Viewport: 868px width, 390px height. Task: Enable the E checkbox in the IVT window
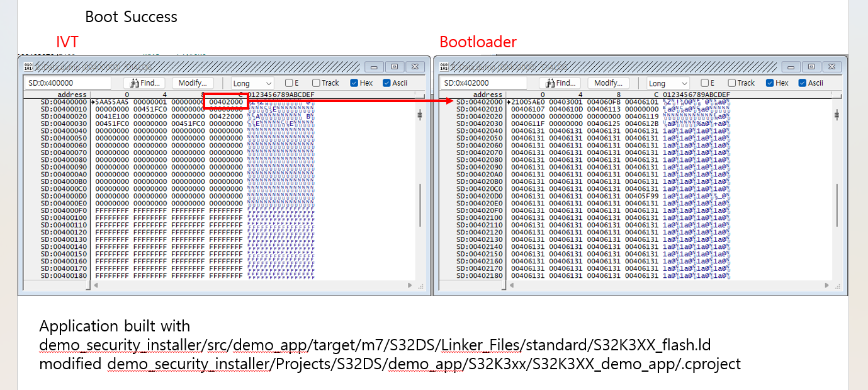[x=289, y=83]
